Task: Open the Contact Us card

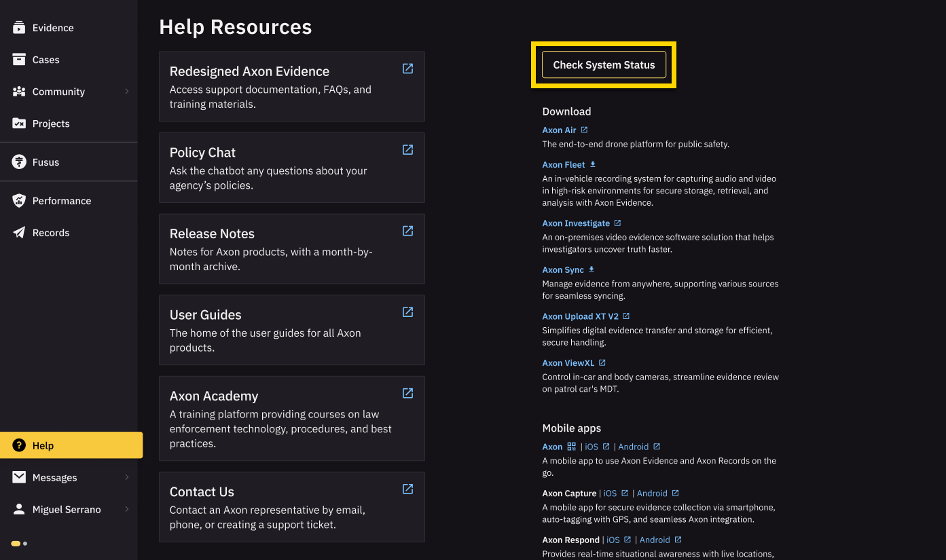Action: 291,507
